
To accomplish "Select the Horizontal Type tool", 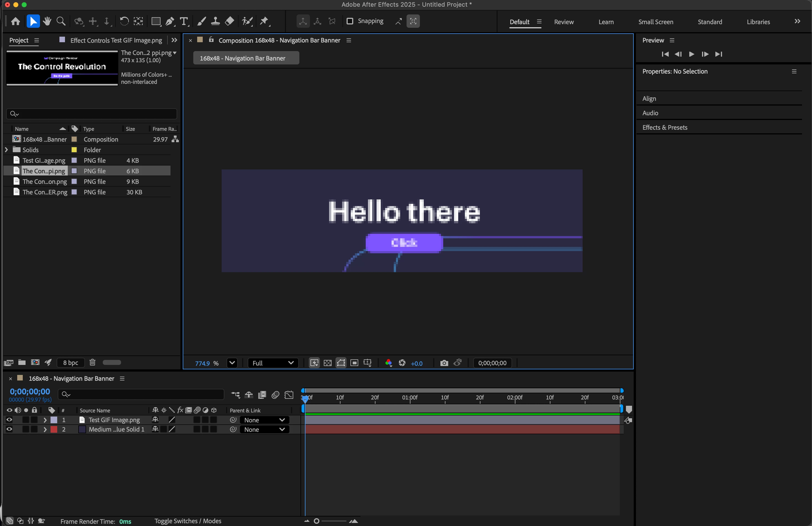I will point(184,21).
